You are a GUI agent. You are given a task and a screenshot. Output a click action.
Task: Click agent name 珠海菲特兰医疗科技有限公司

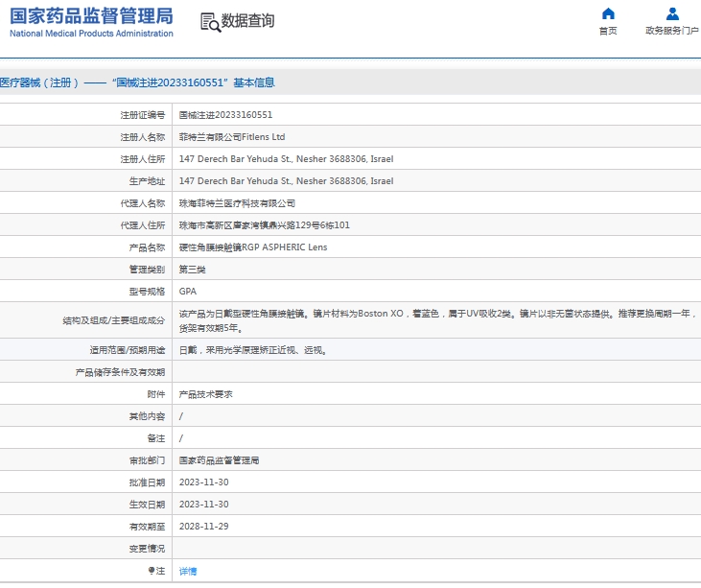point(237,203)
